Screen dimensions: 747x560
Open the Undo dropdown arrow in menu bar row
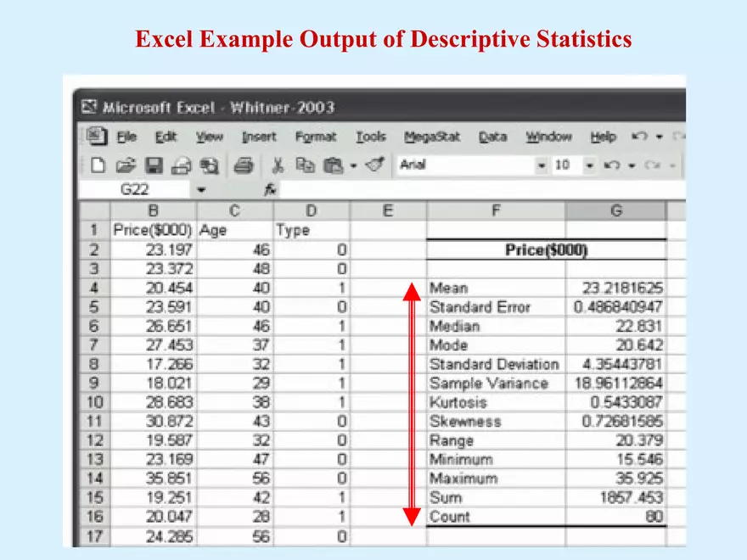tap(660, 137)
